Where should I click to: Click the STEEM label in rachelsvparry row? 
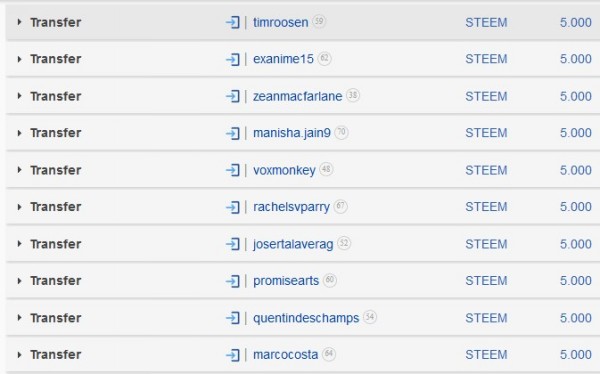[486, 207]
